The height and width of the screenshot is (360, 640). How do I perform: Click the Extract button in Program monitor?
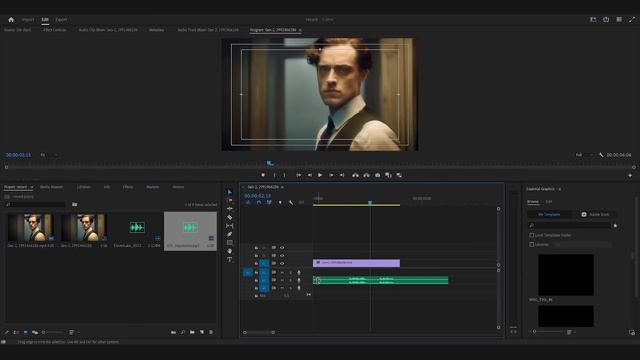[367, 175]
